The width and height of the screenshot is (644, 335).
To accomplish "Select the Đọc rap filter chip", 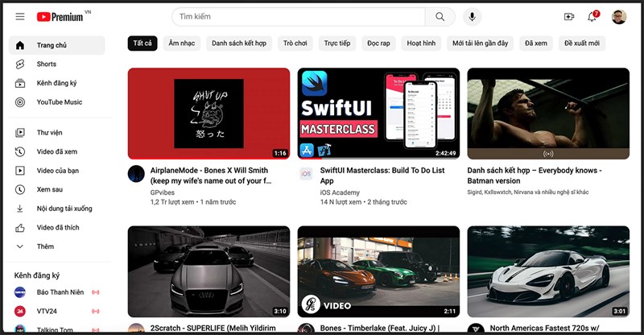I will (378, 43).
